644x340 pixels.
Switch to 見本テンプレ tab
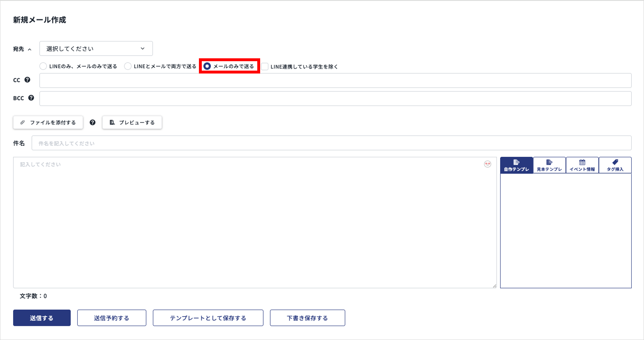click(549, 165)
